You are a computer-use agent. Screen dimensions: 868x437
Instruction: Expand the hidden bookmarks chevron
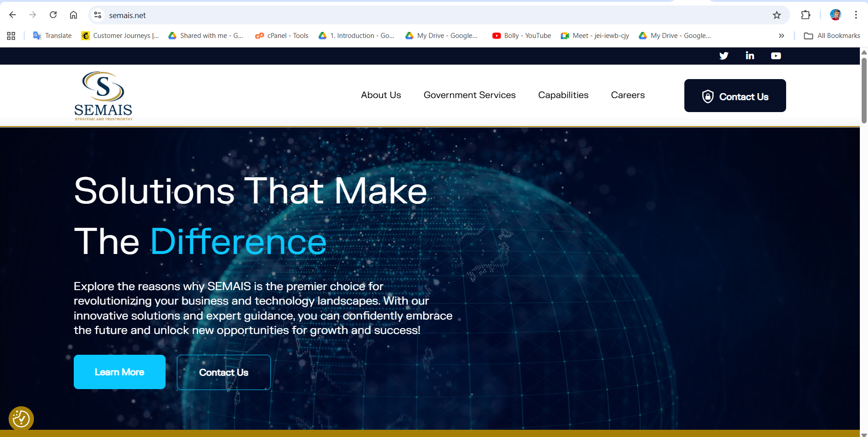coord(782,35)
